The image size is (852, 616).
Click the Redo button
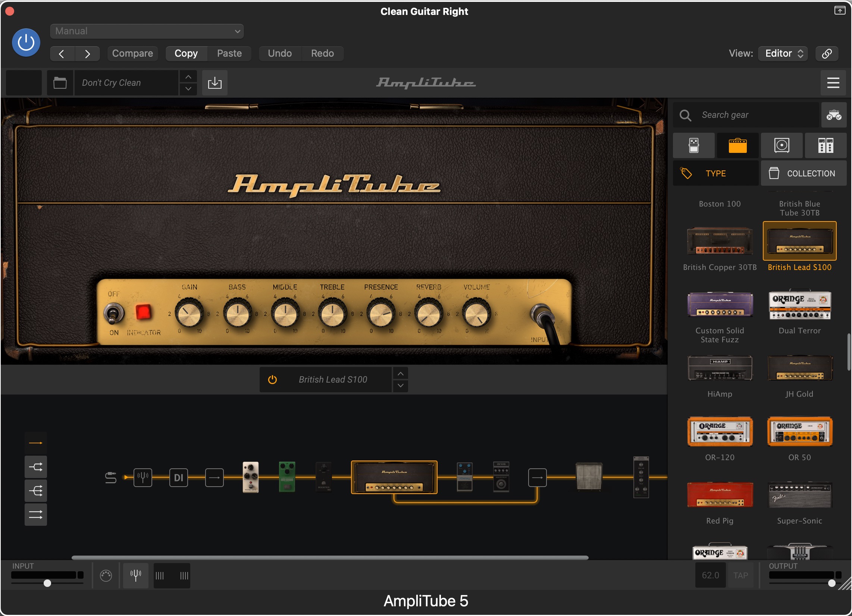tap(322, 54)
